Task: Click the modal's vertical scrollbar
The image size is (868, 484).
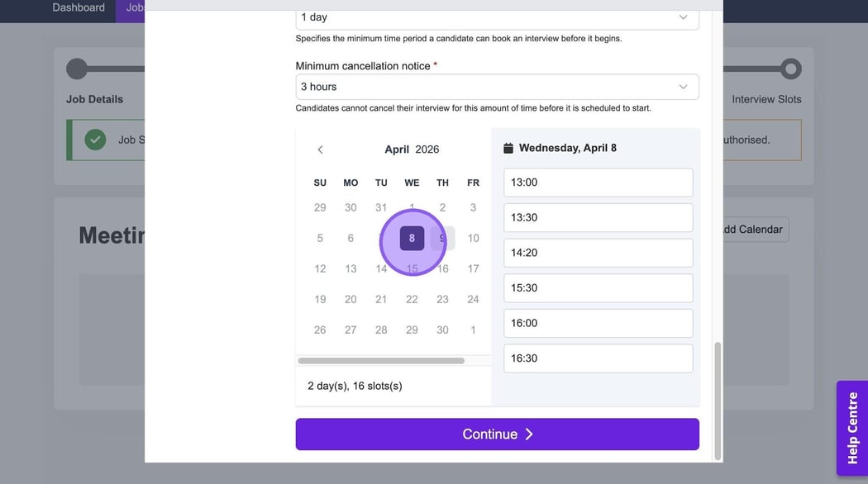Action: pos(717,400)
